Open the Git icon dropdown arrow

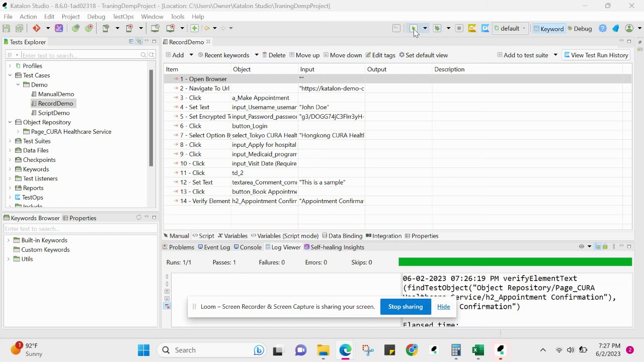click(x=48, y=29)
